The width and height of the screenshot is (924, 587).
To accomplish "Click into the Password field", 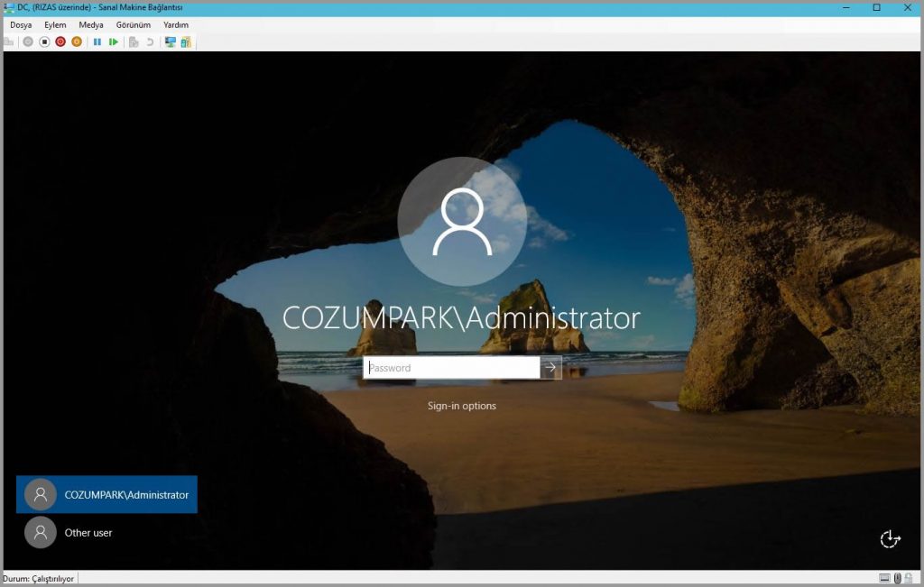I will click(x=451, y=367).
